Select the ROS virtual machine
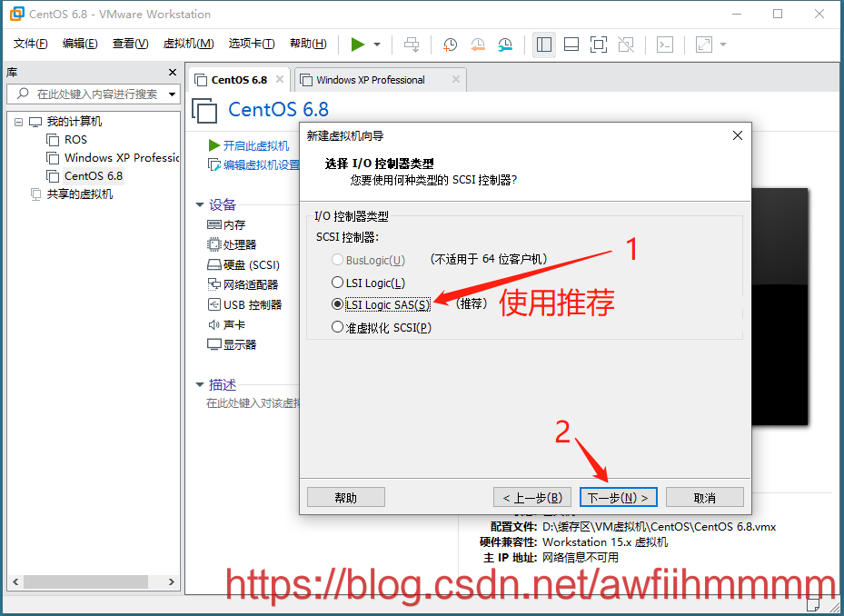This screenshot has width=844, height=616. pos(75,140)
